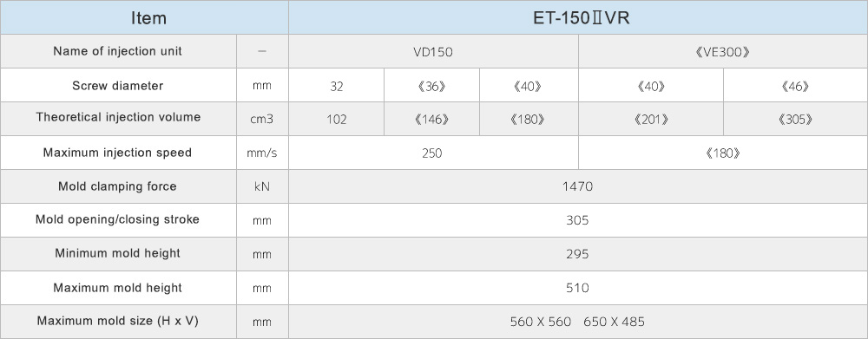Click the 250 maximum injection speed value
This screenshot has height=339, width=868.
(x=433, y=153)
